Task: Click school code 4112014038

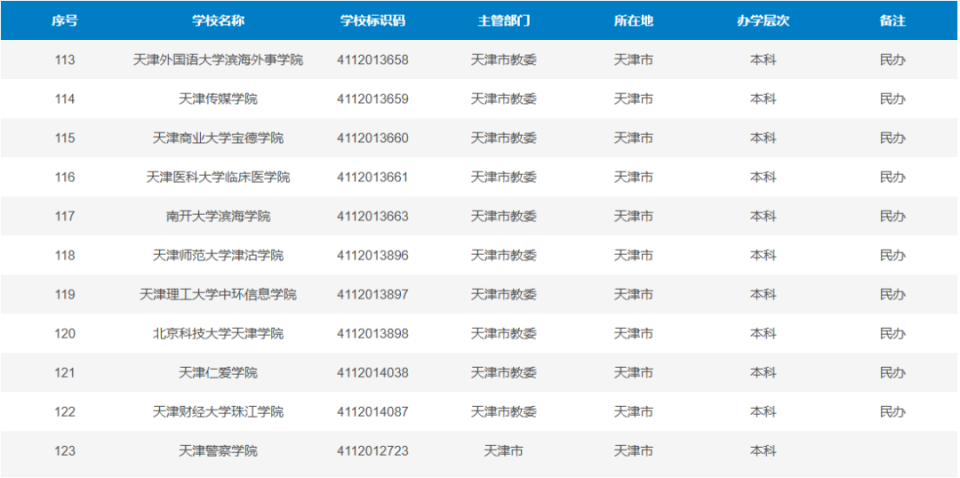Action: click(372, 373)
